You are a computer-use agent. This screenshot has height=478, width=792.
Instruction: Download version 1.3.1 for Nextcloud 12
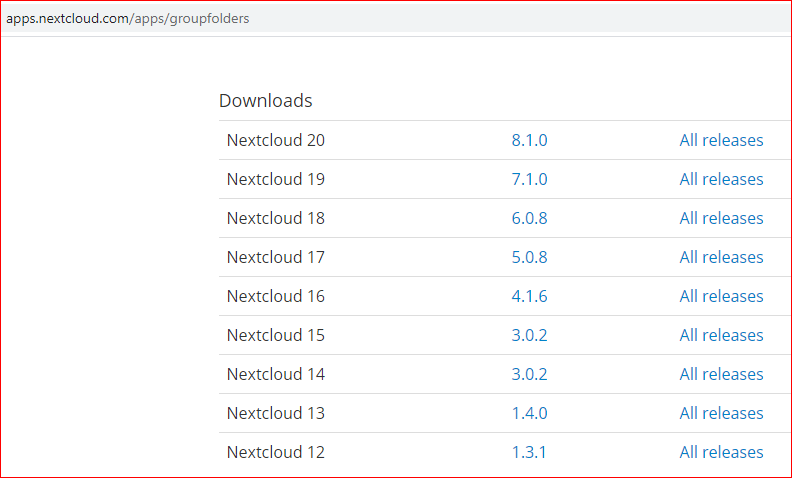click(x=529, y=452)
